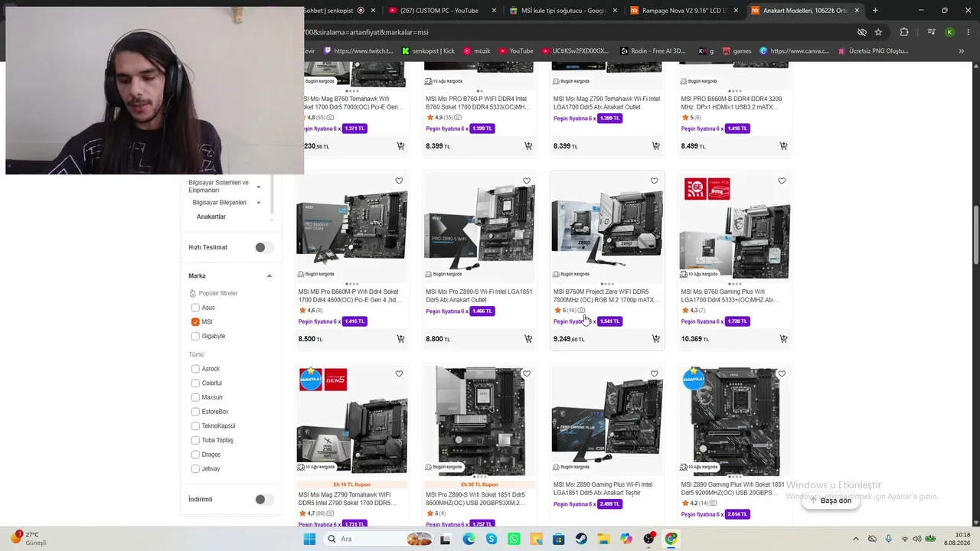This screenshot has width=980, height=551.
Task: Add MSI Pro B660M-P Wifi Ddr4 to cart
Action: 400,338
